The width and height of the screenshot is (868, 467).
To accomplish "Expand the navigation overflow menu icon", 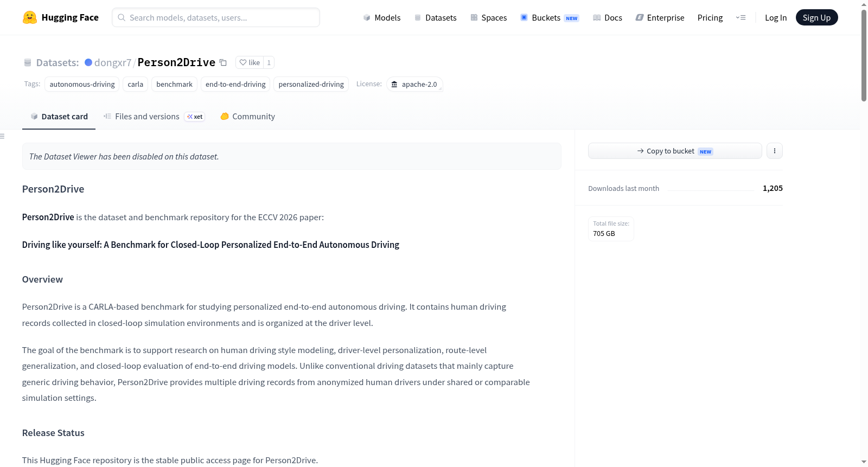I will point(741,17).
